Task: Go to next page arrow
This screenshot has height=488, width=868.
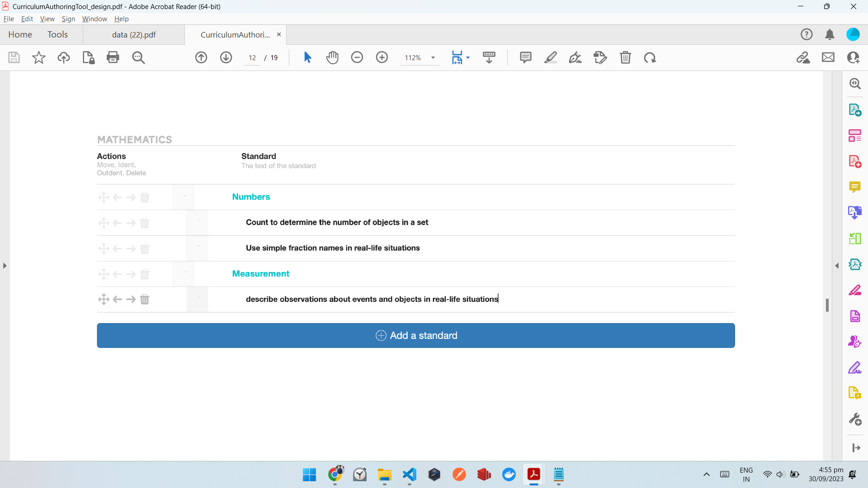Action: click(x=226, y=57)
